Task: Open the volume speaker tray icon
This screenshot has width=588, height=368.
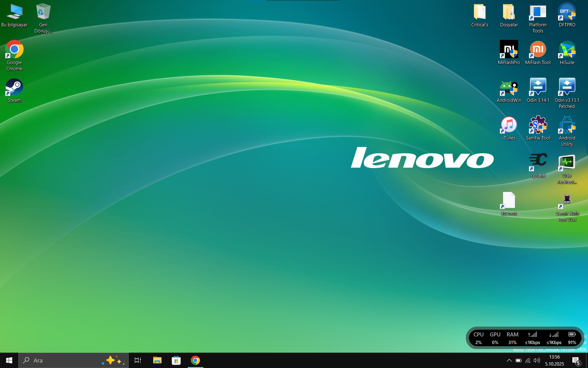Action: coord(537,360)
